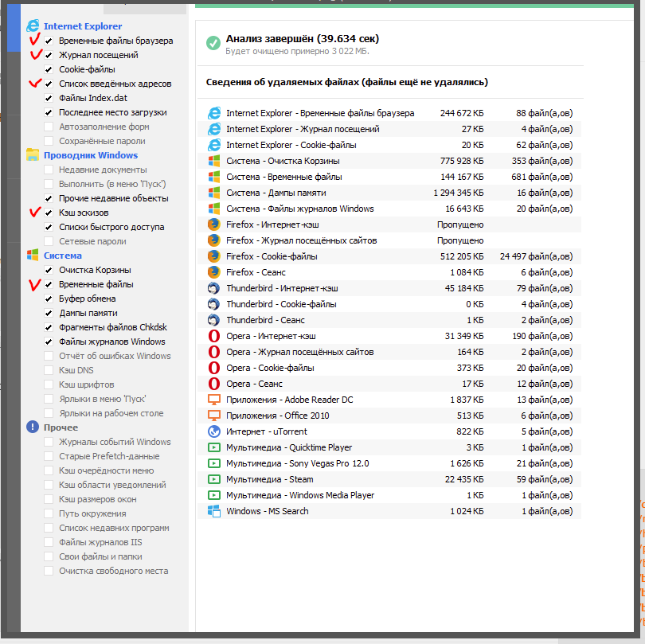Click the size value '775 928 КБ'

pyautogui.click(x=462, y=161)
